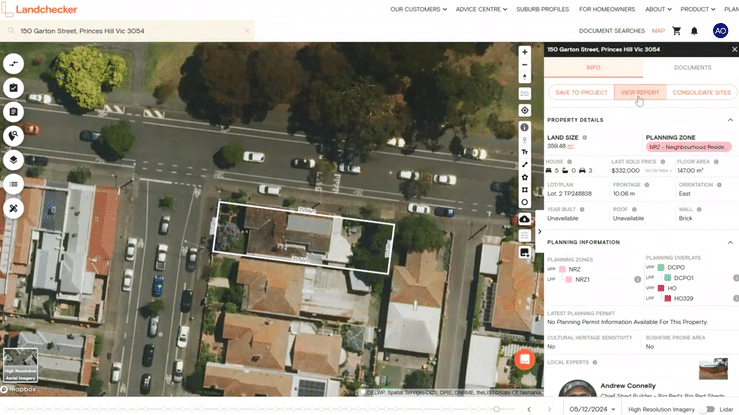Click the View Report button
739x415 pixels.
tap(640, 92)
